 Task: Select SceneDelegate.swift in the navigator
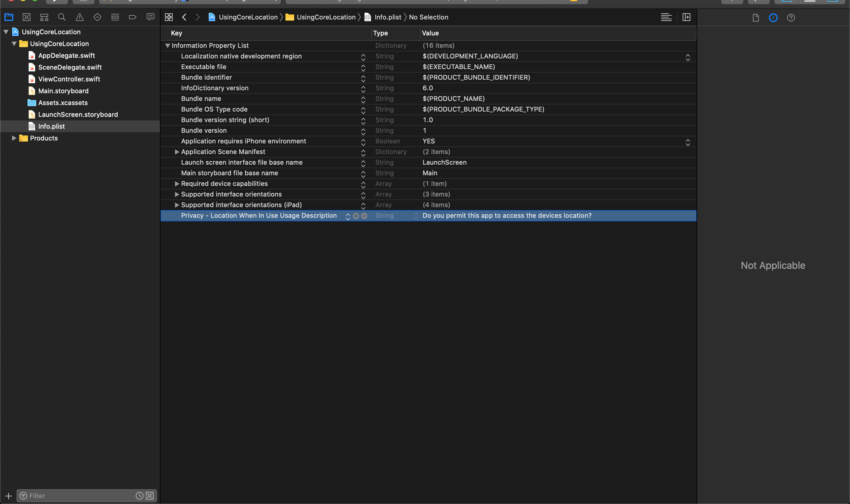click(x=70, y=67)
